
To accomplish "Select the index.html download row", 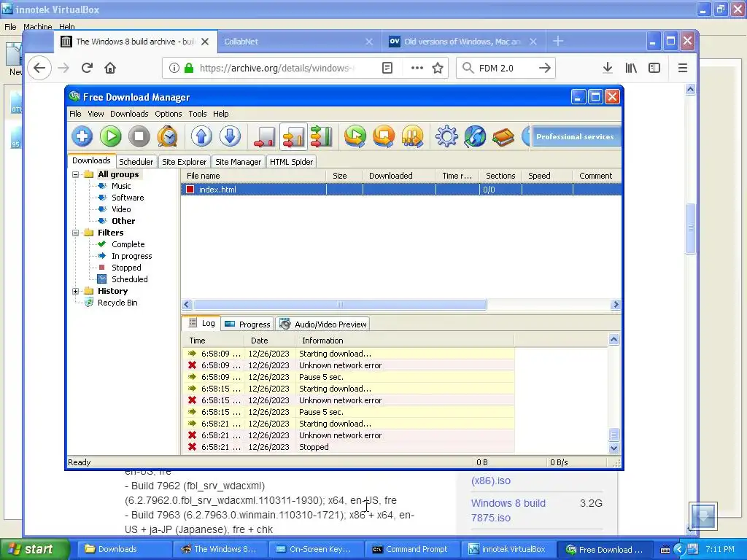I will 401,190.
